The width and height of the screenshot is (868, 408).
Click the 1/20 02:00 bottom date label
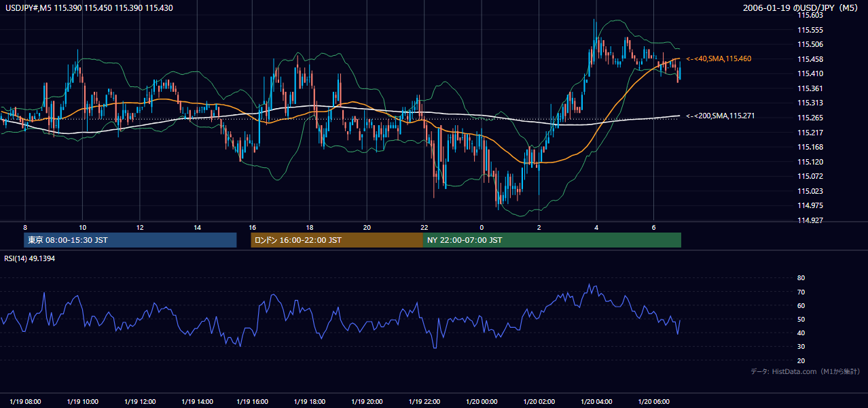(x=539, y=401)
